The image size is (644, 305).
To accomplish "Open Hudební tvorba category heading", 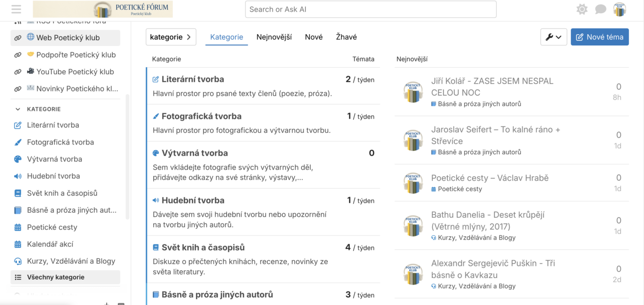I will [193, 200].
